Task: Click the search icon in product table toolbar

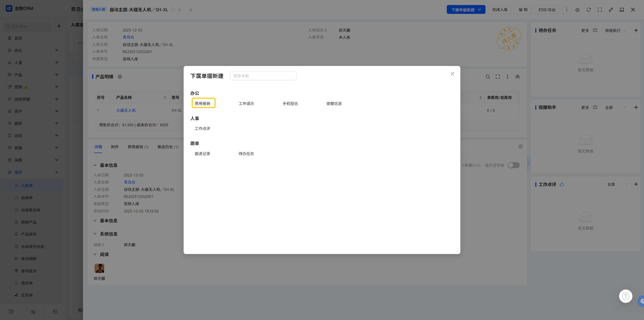Action: pyautogui.click(x=488, y=77)
